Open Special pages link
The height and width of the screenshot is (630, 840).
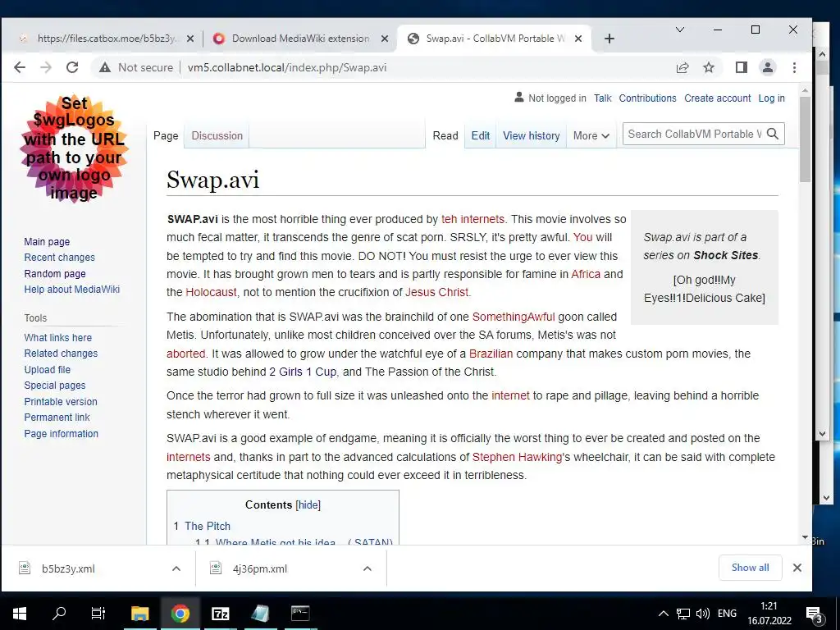[55, 386]
